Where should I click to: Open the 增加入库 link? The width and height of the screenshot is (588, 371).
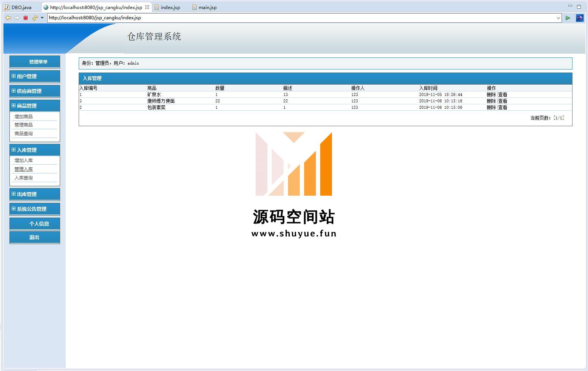click(23, 161)
